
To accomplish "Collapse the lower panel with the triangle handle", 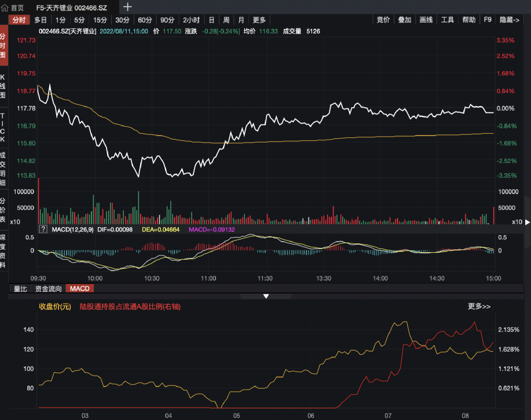I will pyautogui.click(x=266, y=296).
